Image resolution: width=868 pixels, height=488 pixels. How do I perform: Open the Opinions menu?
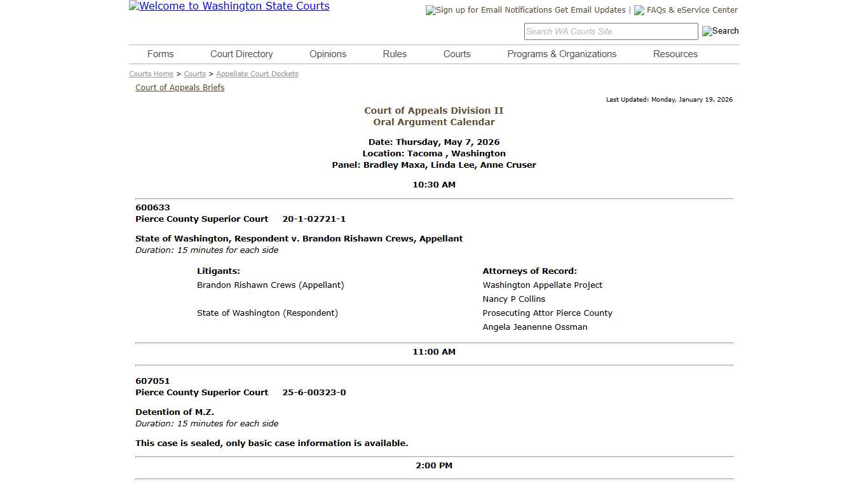327,54
